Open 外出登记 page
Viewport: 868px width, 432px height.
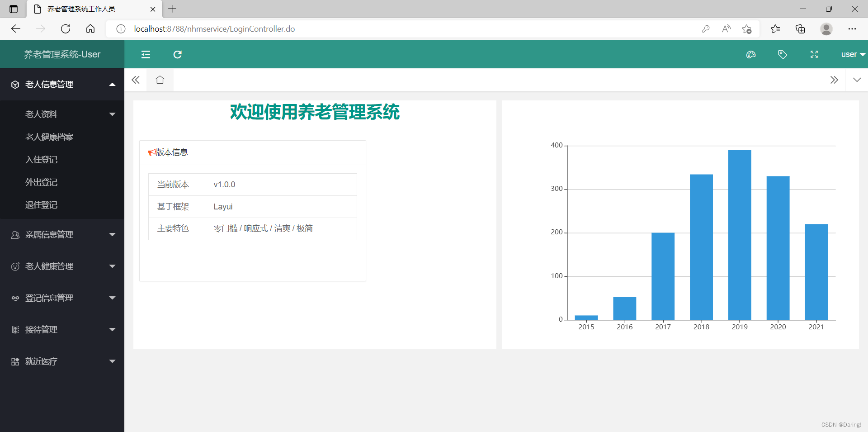click(62, 182)
